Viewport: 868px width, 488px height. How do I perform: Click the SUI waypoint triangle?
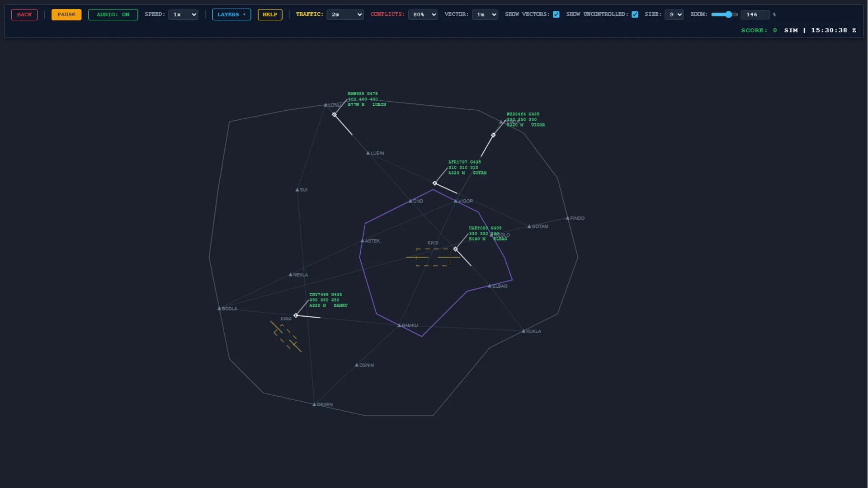click(297, 189)
